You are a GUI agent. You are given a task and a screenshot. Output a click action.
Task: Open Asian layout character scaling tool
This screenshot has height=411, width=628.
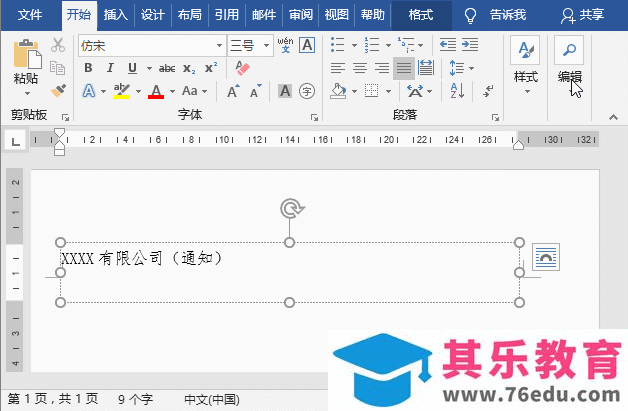pyautogui.click(x=415, y=91)
